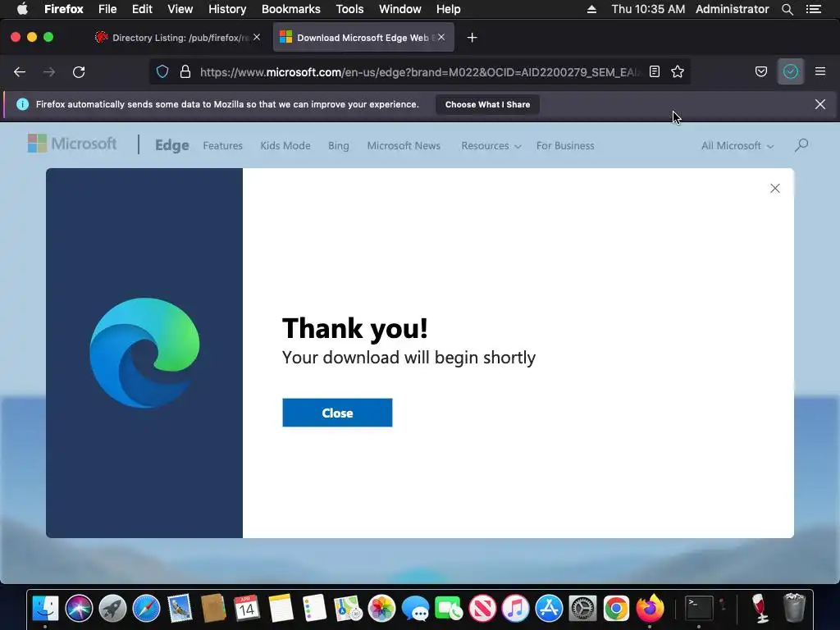
Task: Open Reminders from the dock
Action: click(x=314, y=609)
